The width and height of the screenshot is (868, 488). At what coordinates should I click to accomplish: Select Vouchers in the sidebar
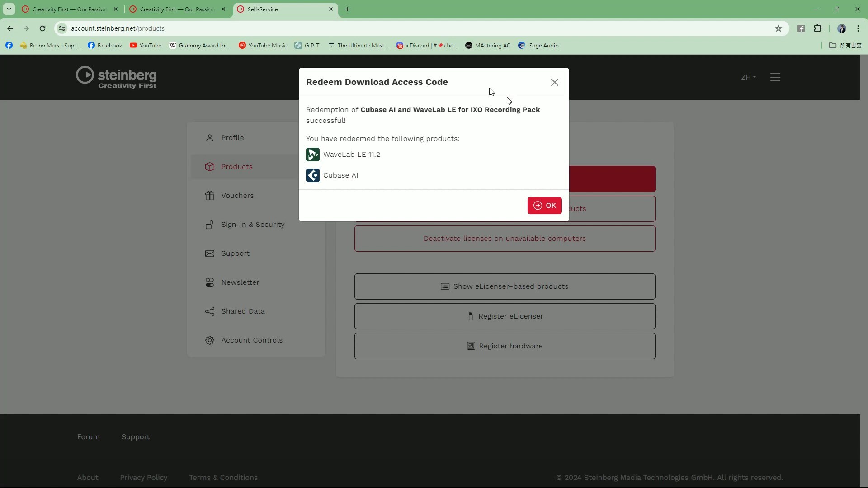237,196
